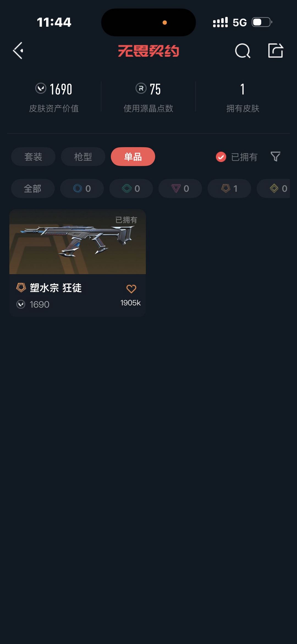Select the blue circle tier filter

[x=82, y=188]
